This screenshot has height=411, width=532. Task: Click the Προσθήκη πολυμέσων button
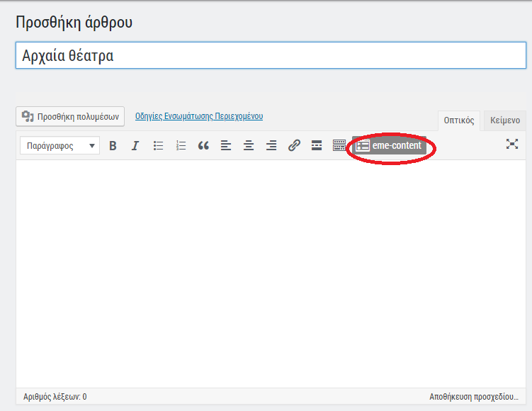70,116
